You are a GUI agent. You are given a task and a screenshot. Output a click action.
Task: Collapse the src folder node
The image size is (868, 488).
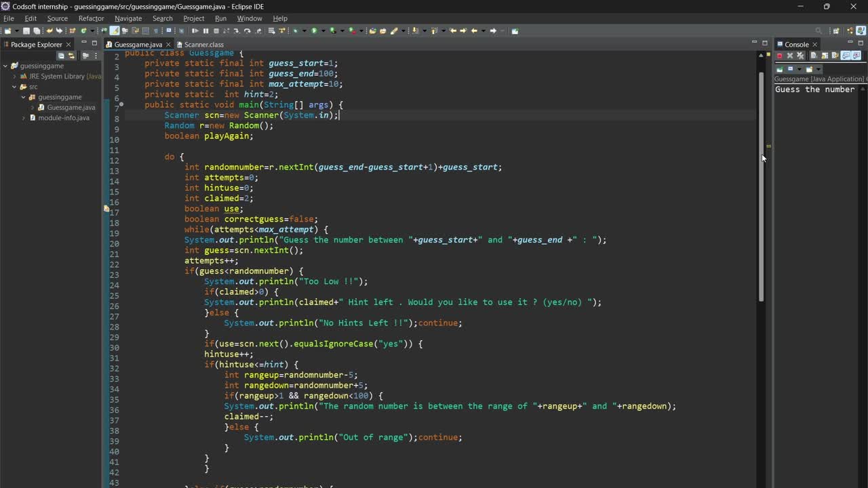pos(14,87)
